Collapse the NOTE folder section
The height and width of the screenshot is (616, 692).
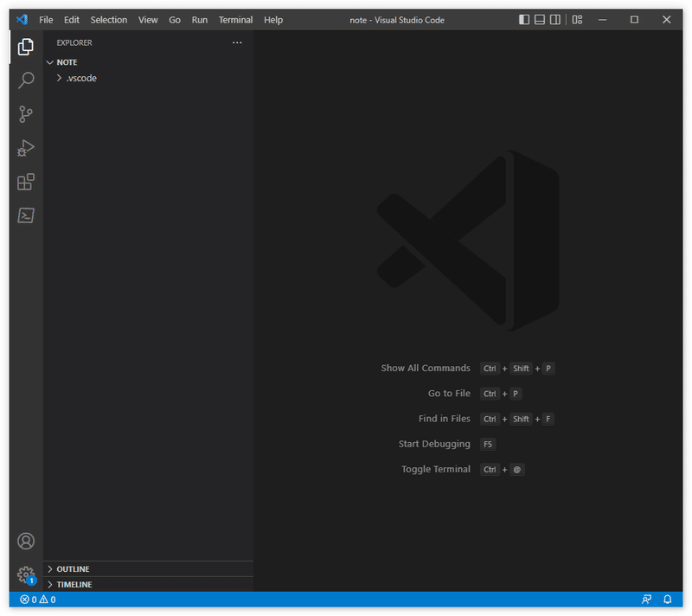(x=149, y=62)
